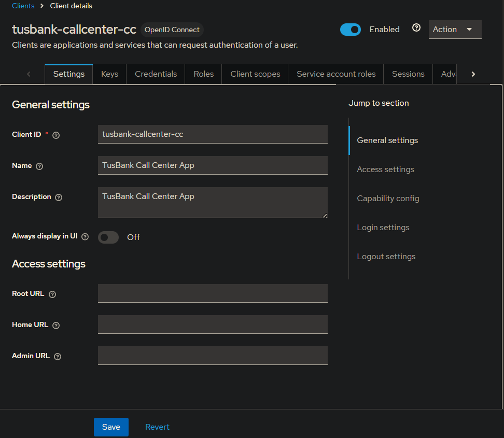Screen dimensions: 504x438
Task: Switch to the Roles tab
Action: pyautogui.click(x=203, y=74)
